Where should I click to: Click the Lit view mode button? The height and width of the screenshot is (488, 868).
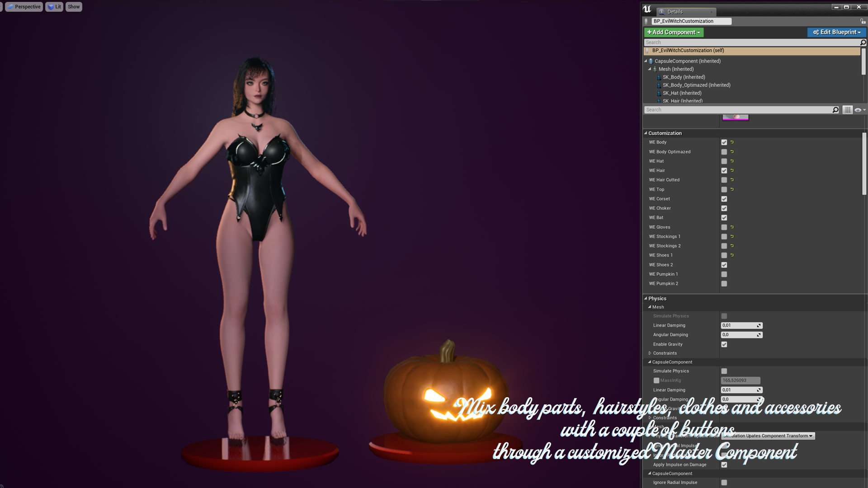54,7
